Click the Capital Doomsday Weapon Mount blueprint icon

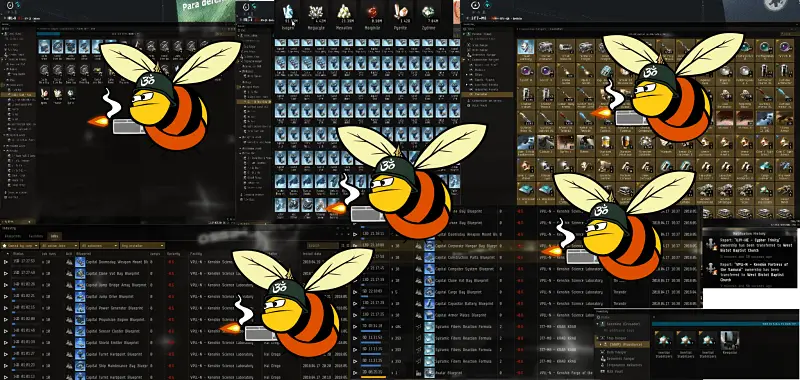pyautogui.click(x=80, y=262)
